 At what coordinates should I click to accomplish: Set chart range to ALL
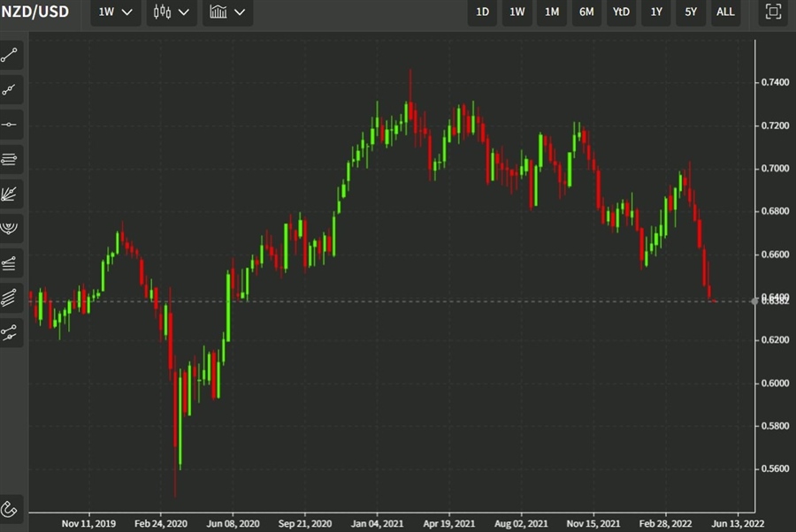pyautogui.click(x=725, y=11)
